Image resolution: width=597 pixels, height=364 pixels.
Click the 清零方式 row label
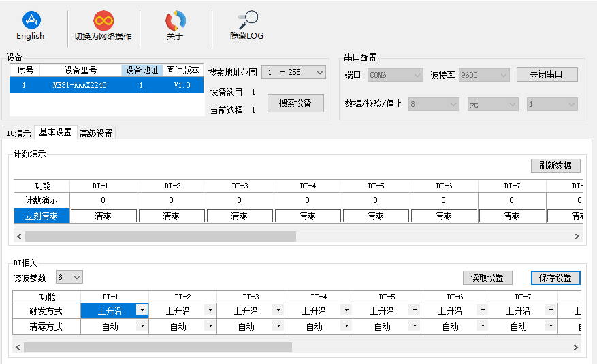[46, 327]
